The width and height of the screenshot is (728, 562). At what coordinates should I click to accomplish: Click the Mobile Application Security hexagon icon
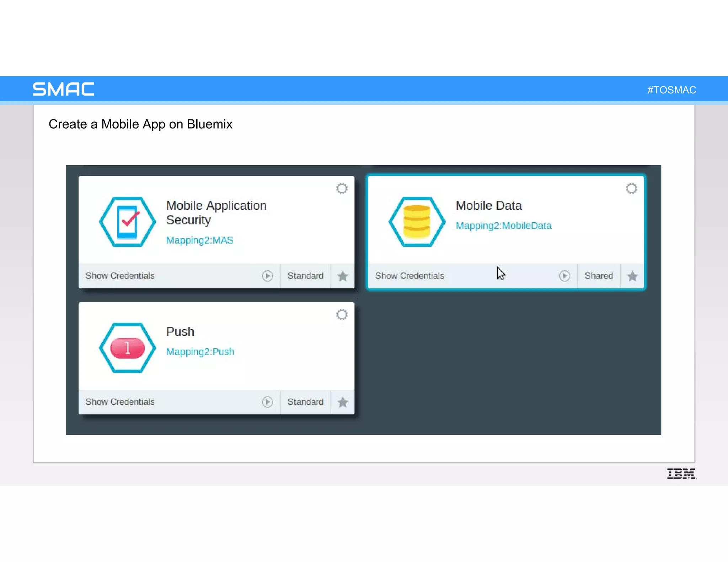pos(127,222)
